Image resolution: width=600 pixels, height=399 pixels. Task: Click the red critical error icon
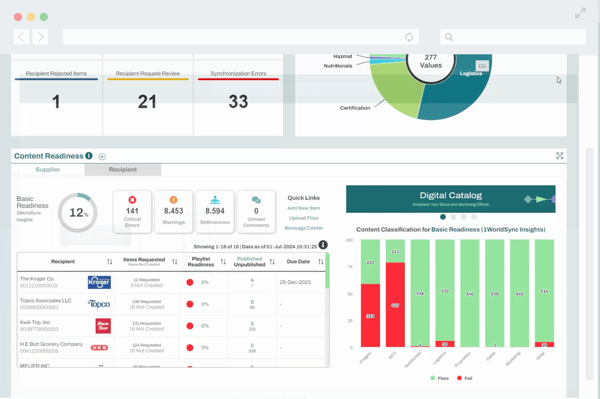(x=132, y=200)
